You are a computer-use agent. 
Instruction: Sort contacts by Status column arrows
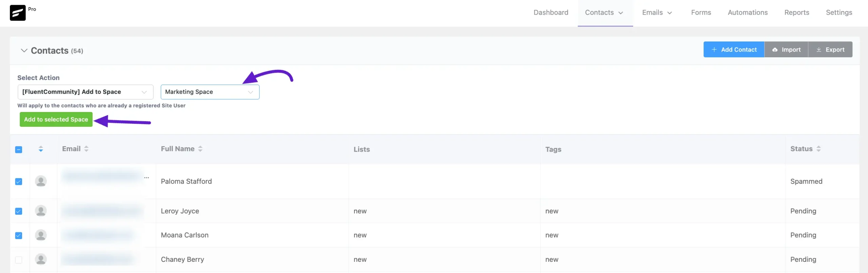818,149
